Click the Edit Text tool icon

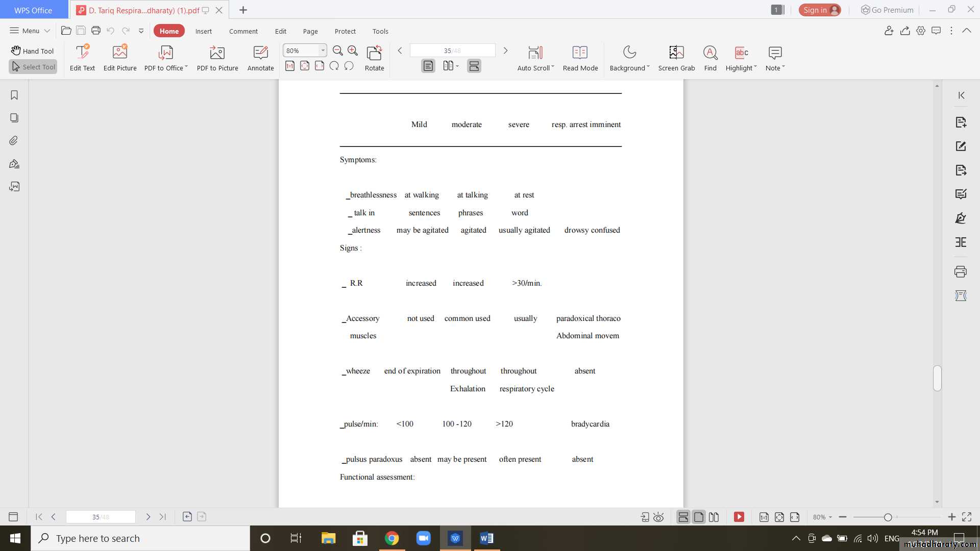pyautogui.click(x=82, y=53)
